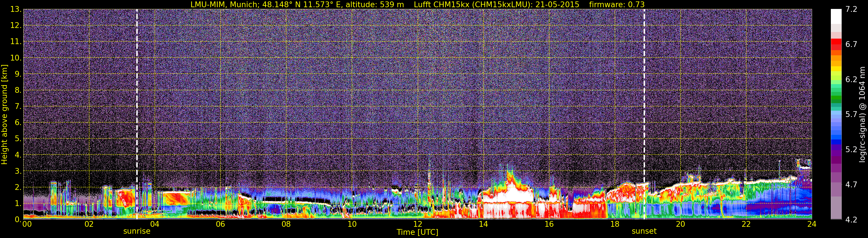Click the 13 tick label on the height axis
The image size is (868, 238).
(x=16, y=10)
